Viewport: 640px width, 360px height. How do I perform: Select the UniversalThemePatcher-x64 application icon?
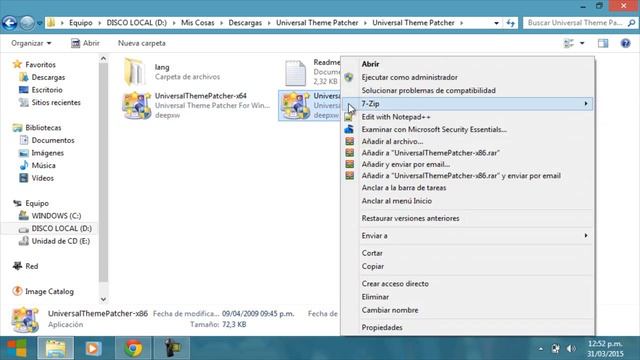point(136,105)
